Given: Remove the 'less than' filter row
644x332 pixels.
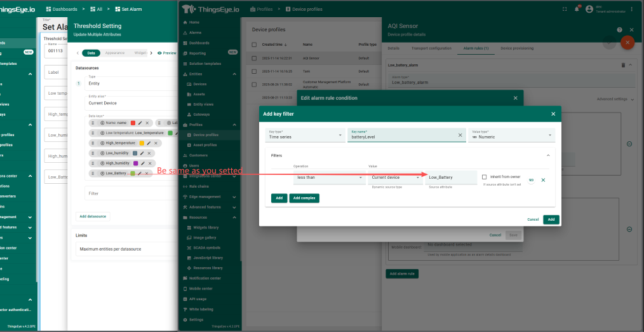Looking at the screenshot, I should pos(543,180).
